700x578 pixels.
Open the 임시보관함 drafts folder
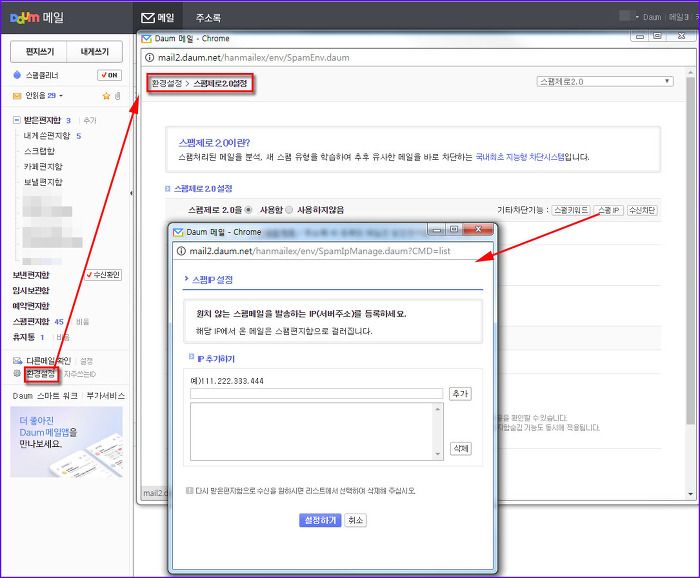[31, 291]
